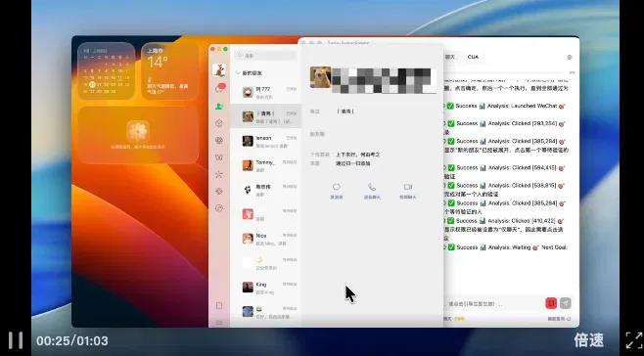Click the [清闲] remark value in profile

(x=345, y=111)
